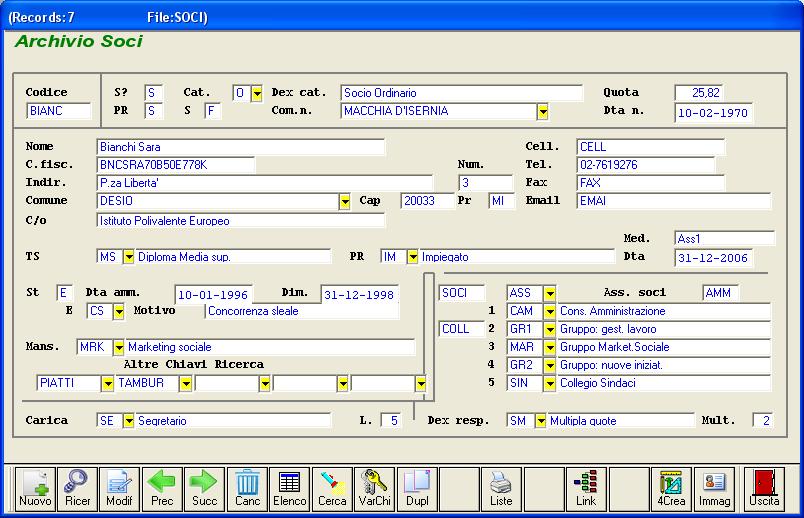The image size is (804, 518).
Task: Click the Codice field BIANC
Action: tap(58, 111)
